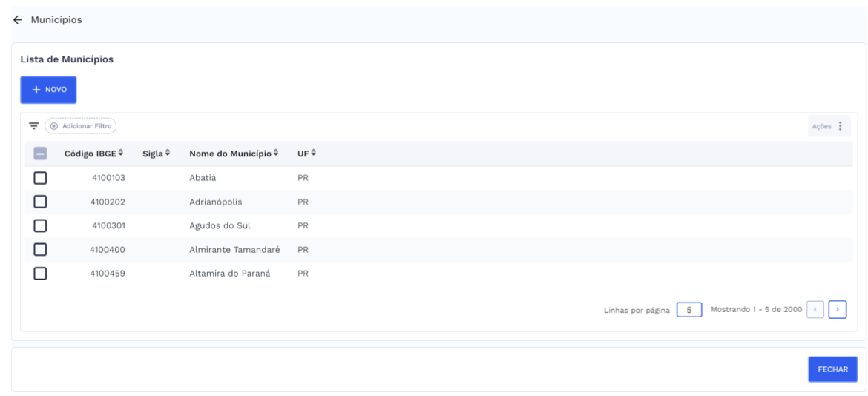
Task: Click code 4100400 in the table
Action: pyautogui.click(x=107, y=250)
